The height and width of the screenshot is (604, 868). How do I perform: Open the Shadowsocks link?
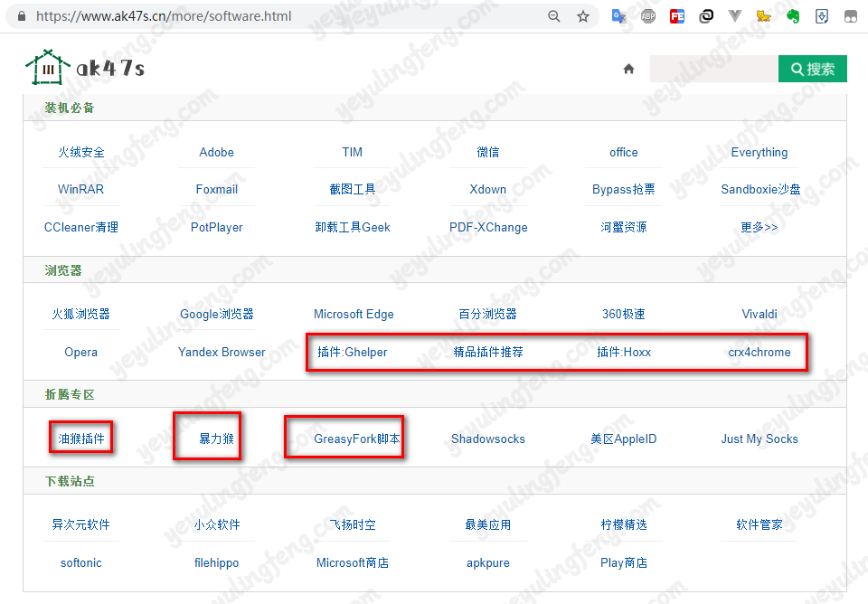[x=487, y=439]
